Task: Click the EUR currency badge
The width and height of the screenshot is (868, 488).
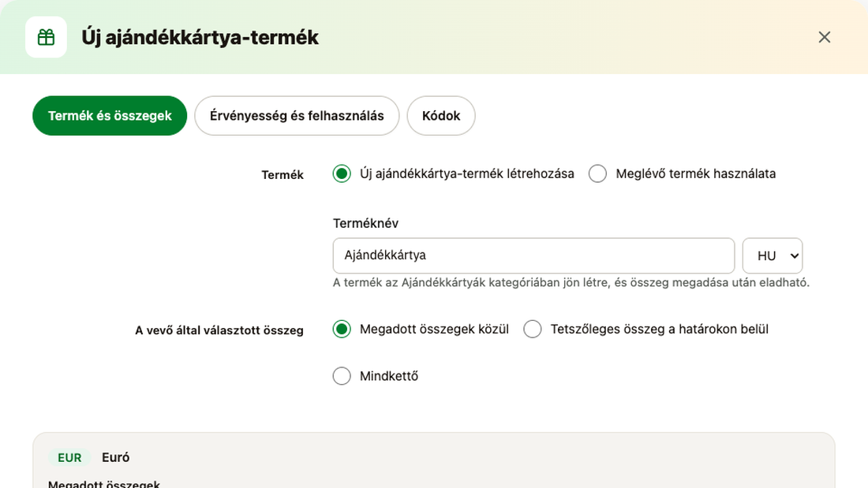Action: pos(69,457)
